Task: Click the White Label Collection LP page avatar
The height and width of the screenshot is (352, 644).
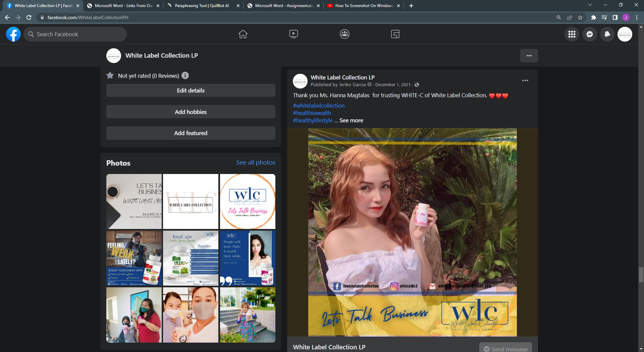Action: tap(114, 56)
